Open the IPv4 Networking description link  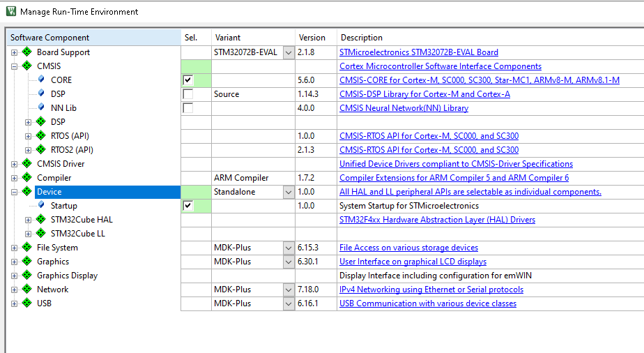[x=431, y=290]
